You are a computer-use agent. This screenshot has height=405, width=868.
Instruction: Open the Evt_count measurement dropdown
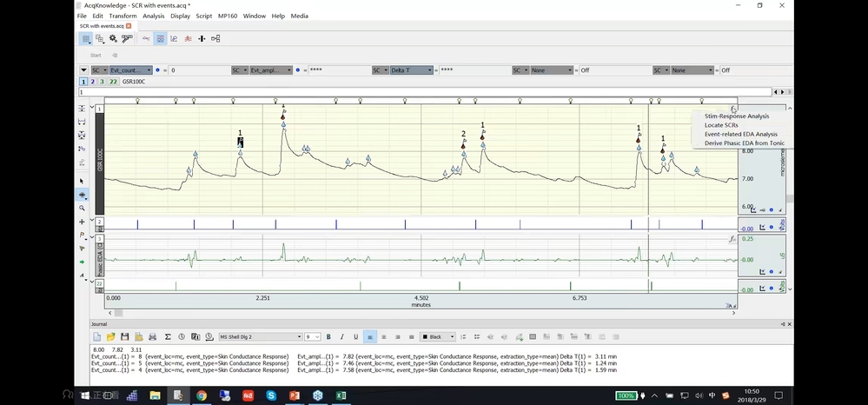tap(130, 70)
